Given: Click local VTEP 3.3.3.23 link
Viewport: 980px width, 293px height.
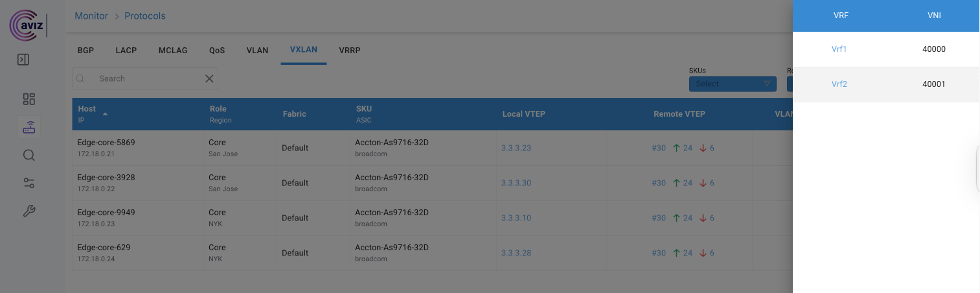Looking at the screenshot, I should (516, 148).
